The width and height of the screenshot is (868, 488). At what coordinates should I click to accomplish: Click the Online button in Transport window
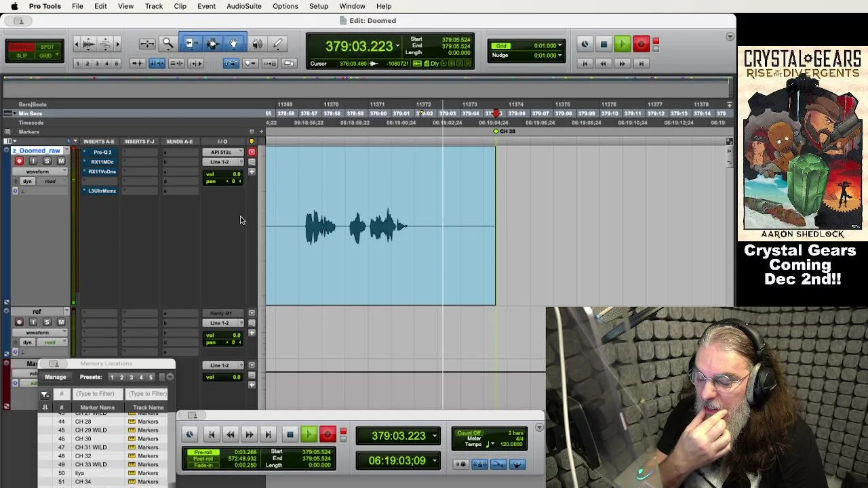click(189, 435)
